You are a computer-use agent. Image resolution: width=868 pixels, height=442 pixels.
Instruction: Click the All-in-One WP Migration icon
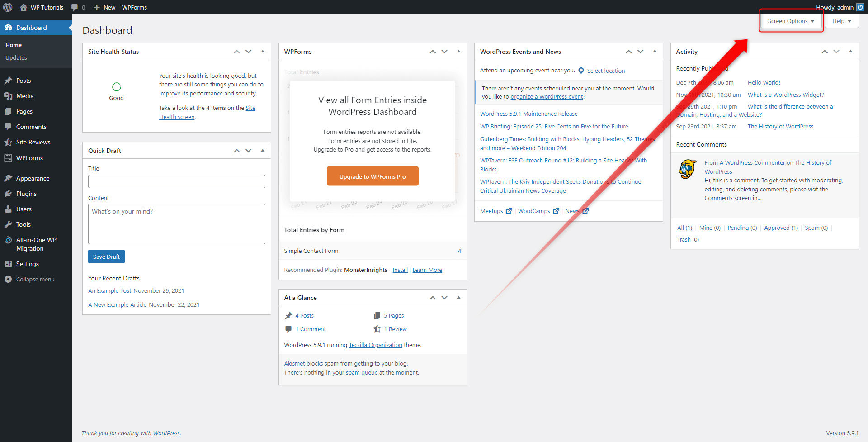tap(8, 240)
